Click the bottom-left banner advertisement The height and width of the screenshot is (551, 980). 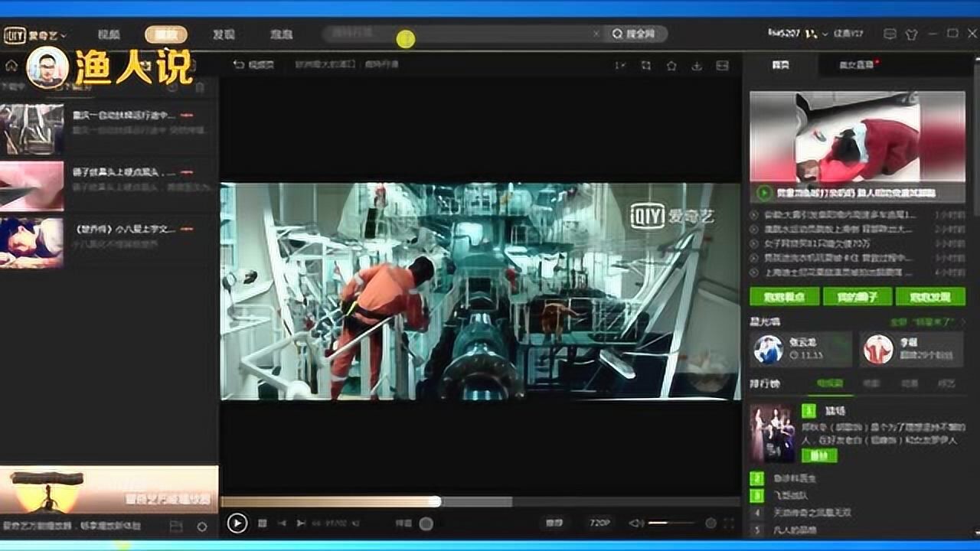109,490
